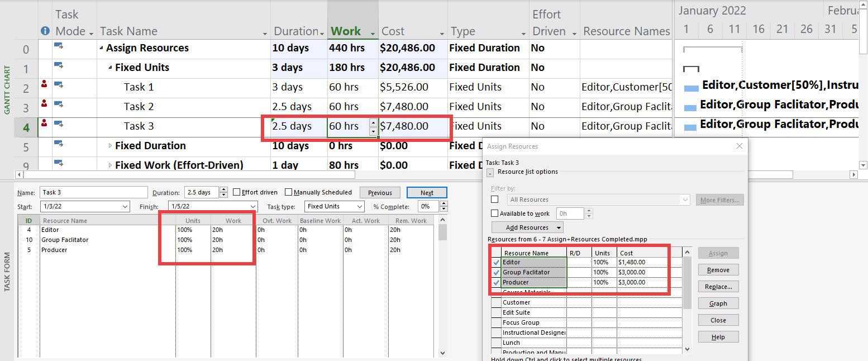Click the overallocated resource indicator on Task 2
Viewport: 868px width, 361px height.
pos(45,104)
